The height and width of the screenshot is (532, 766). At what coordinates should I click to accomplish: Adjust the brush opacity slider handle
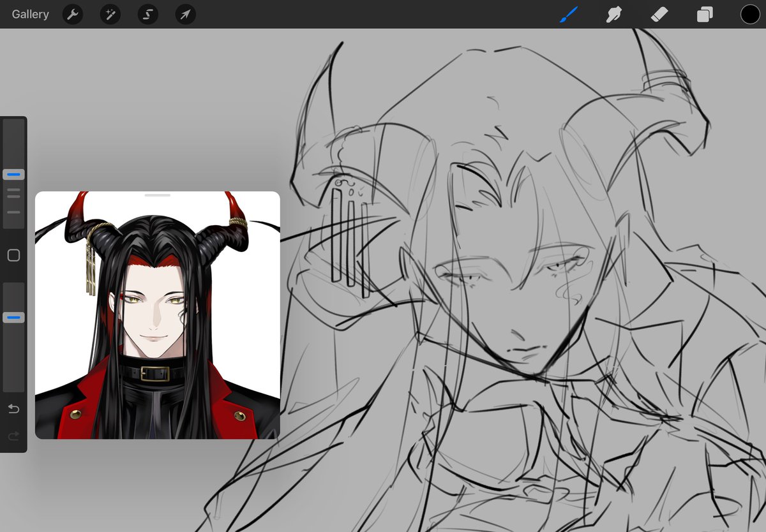pos(13,317)
